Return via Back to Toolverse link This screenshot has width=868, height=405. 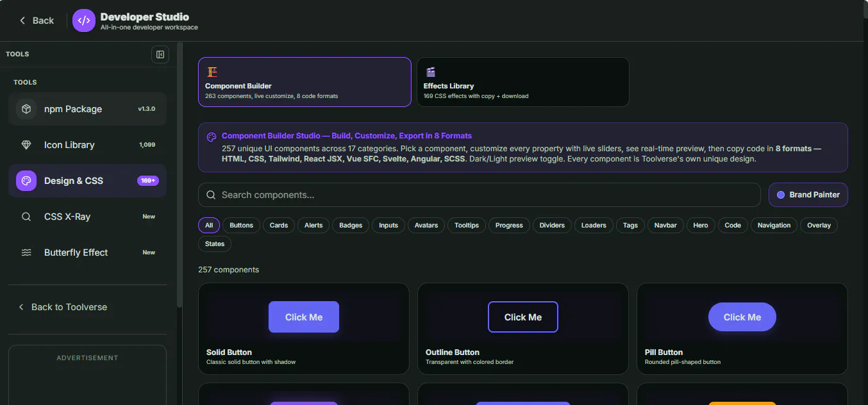coord(63,307)
